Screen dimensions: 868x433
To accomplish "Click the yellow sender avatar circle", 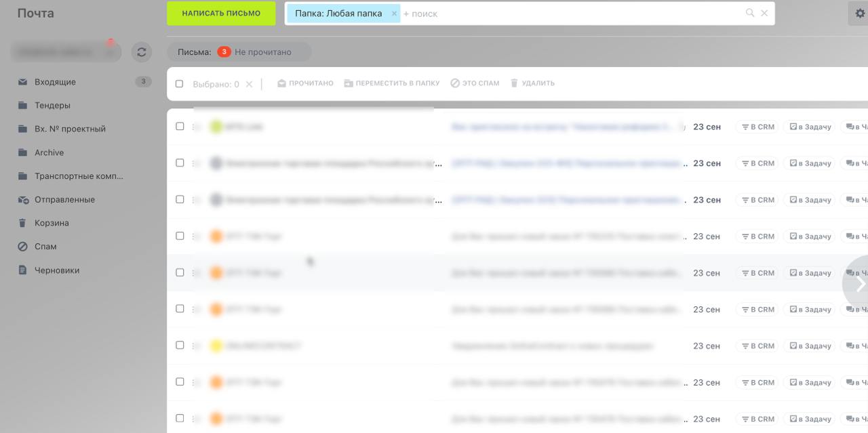I will coord(216,346).
